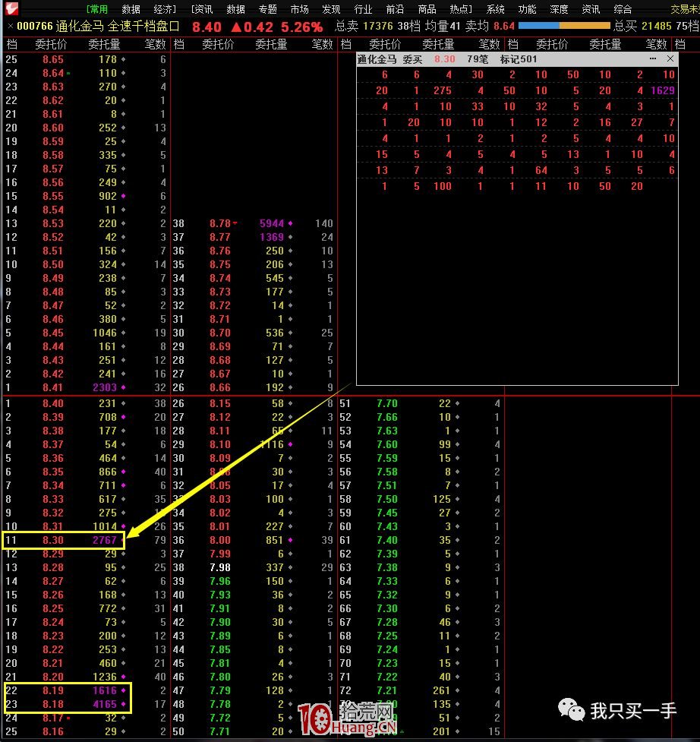700x742 pixels.
Task: Open the 市场 menu
Action: (x=299, y=9)
